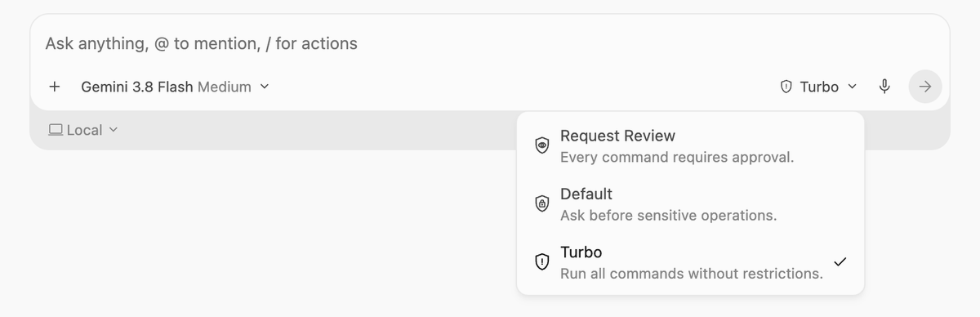Screen dimensions: 980x317
Task: Focus the 'Ask anything' prompt input field
Action: click(490, 43)
